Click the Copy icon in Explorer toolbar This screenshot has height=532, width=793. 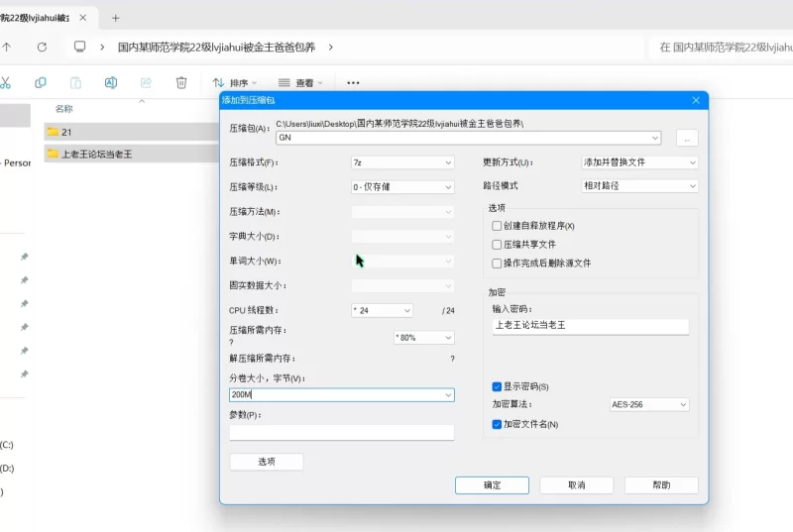coord(41,83)
